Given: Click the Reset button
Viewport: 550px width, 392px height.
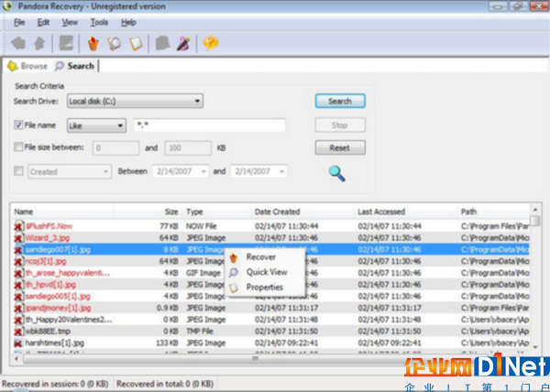Looking at the screenshot, I should (340, 147).
